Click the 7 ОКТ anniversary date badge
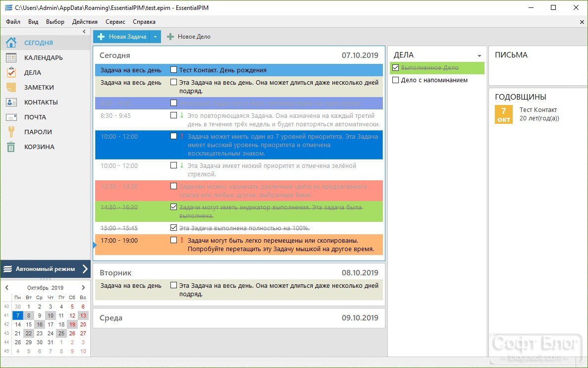The height and width of the screenshot is (368, 588). tap(504, 114)
